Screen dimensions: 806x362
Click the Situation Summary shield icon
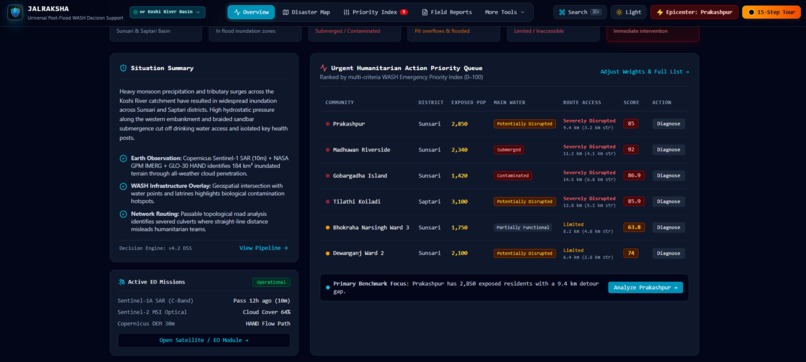[x=123, y=68]
